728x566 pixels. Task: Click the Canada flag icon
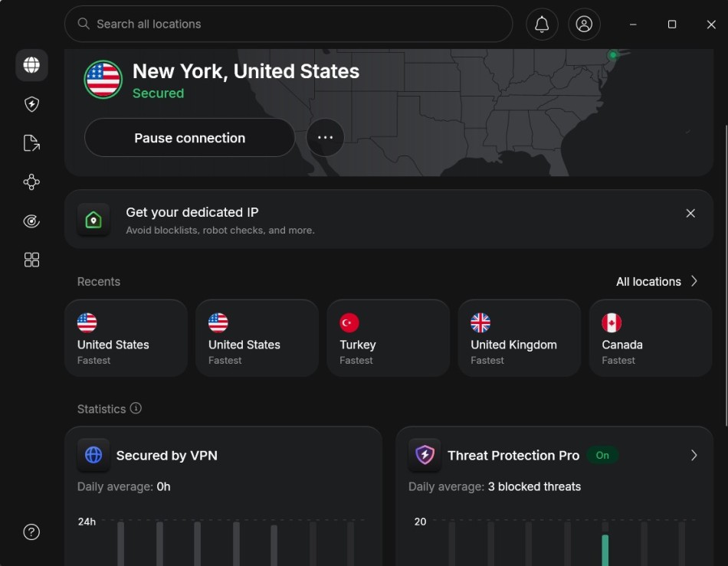click(x=612, y=323)
